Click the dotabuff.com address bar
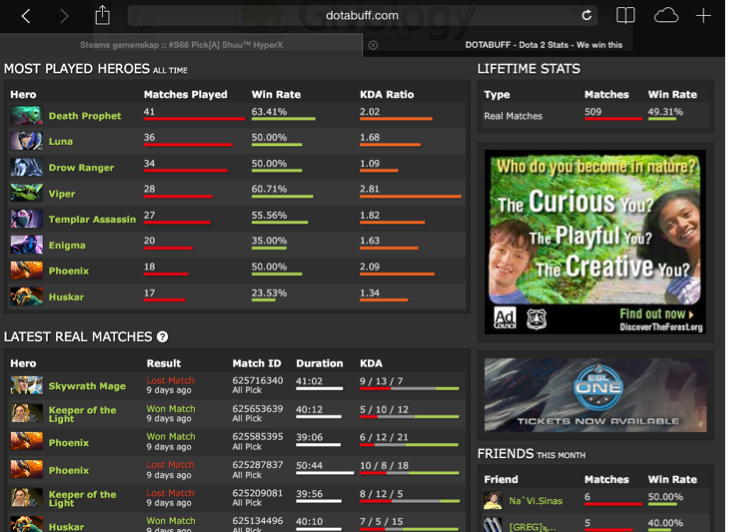 [360, 15]
